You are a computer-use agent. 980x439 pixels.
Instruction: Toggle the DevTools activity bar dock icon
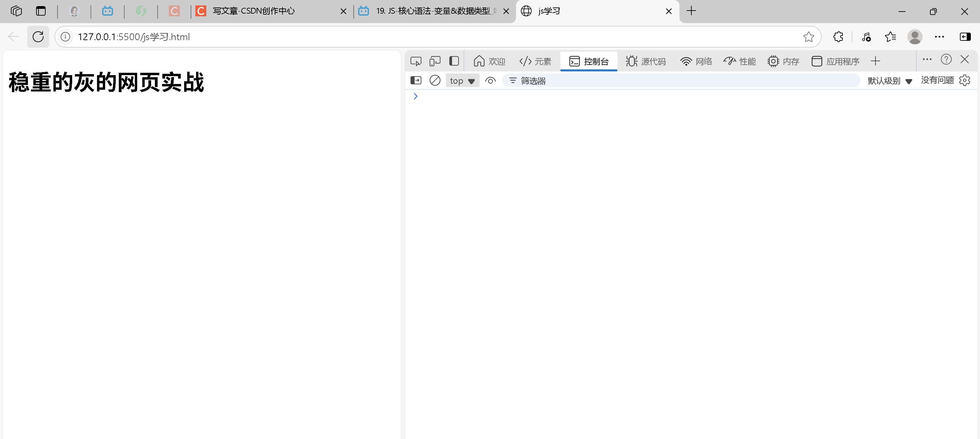pyautogui.click(x=454, y=61)
